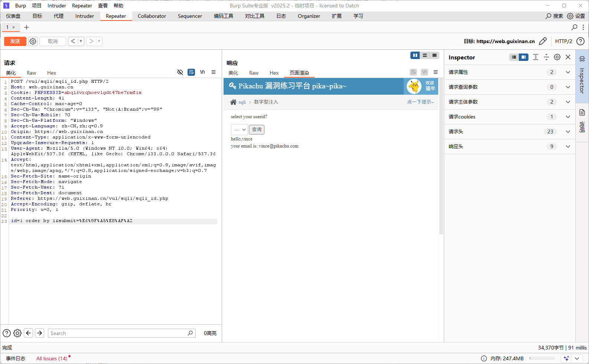This screenshot has height=364, width=589.
Task: Toggle hide non-printable characters eye icon in request
Action: [180, 72]
